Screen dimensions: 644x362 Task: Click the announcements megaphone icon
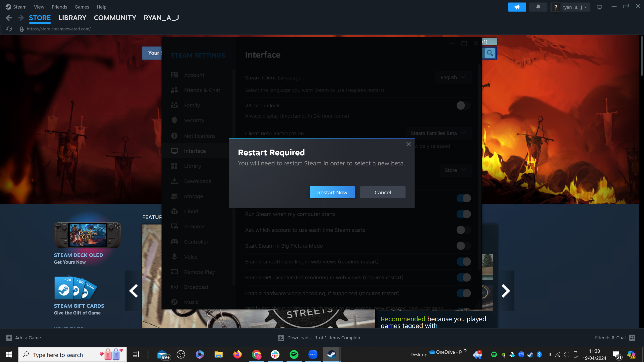(517, 7)
